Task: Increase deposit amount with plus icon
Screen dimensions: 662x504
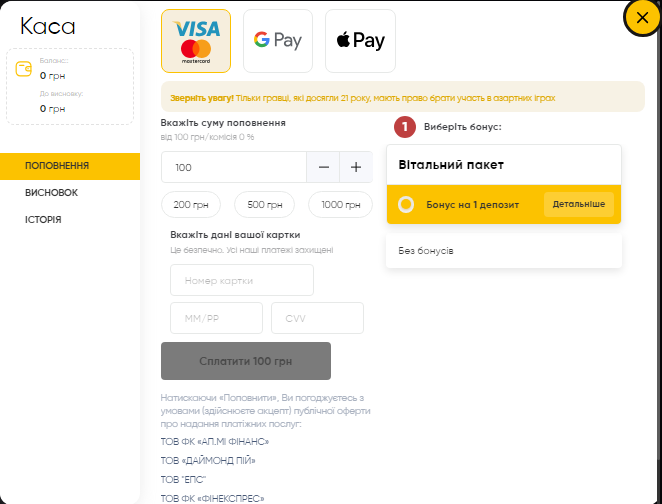Action: (x=356, y=168)
